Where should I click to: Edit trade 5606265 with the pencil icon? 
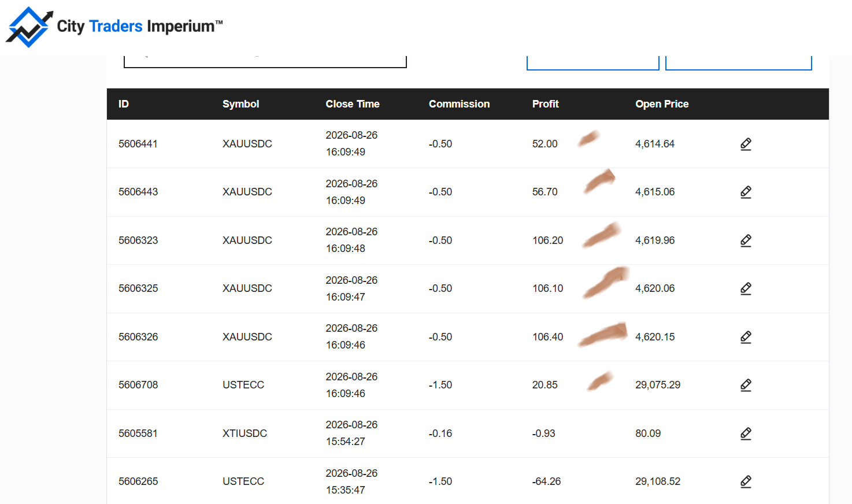click(746, 481)
